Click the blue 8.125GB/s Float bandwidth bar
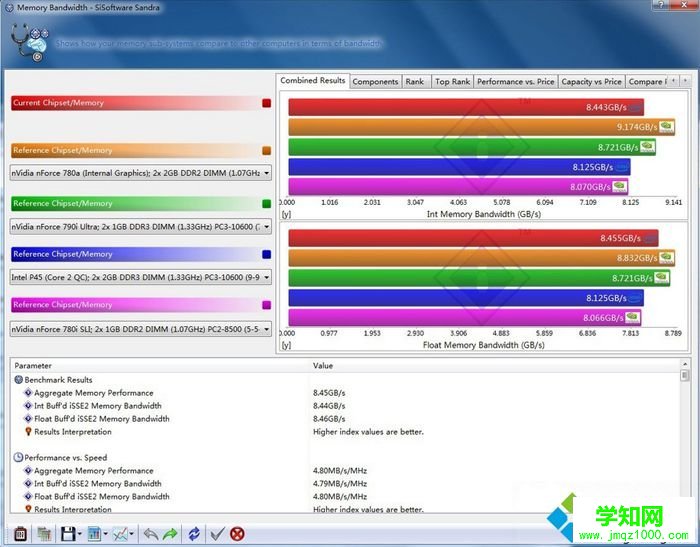700x547 pixels. (466, 298)
